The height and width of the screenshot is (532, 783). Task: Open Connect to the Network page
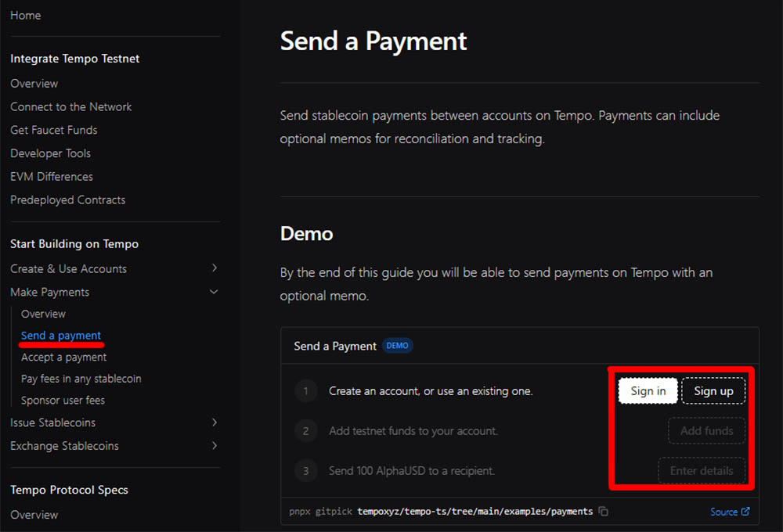pos(71,106)
